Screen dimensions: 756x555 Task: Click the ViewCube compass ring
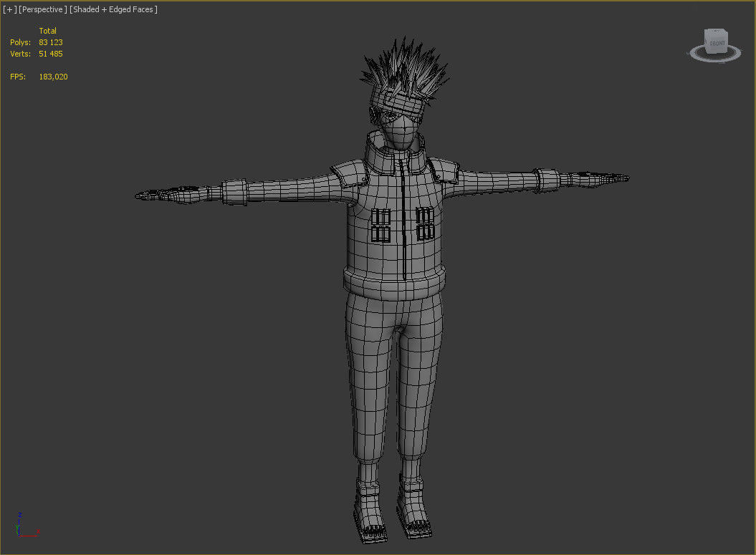(x=715, y=55)
